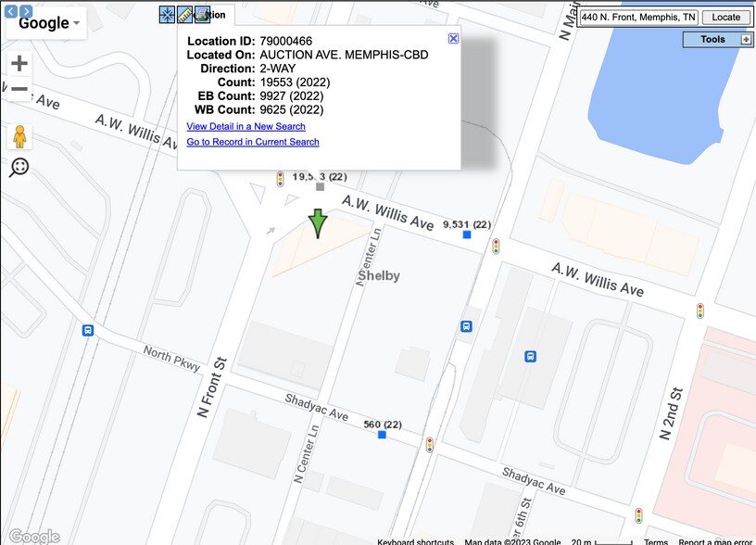Zoom out with the minus button
This screenshot has width=756, height=545.
tap(19, 90)
